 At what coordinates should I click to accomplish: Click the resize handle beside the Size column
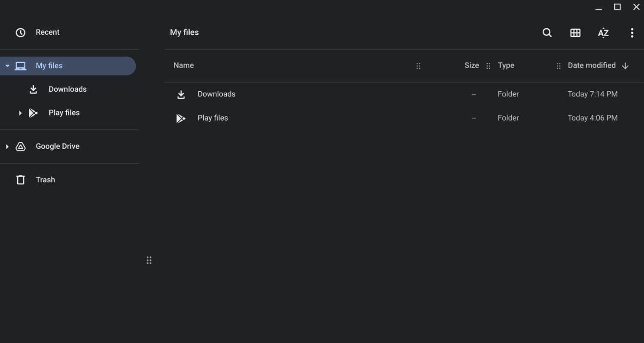coord(488,66)
